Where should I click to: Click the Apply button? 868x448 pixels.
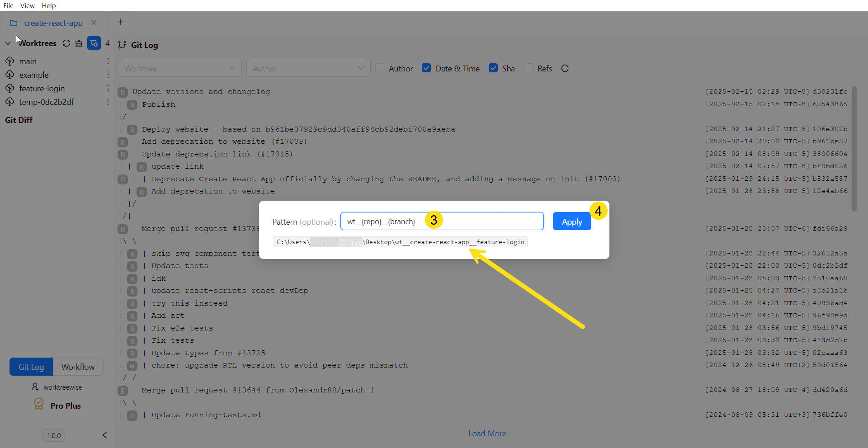(x=572, y=222)
